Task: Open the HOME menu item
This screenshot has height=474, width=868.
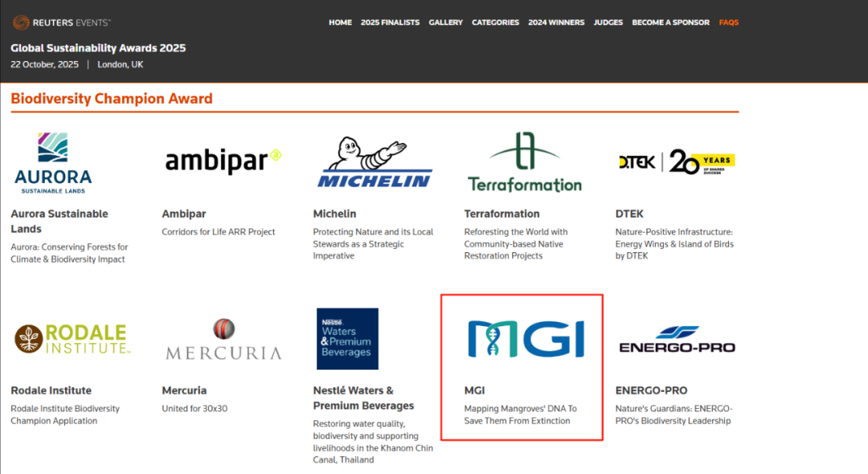Action: (x=340, y=22)
